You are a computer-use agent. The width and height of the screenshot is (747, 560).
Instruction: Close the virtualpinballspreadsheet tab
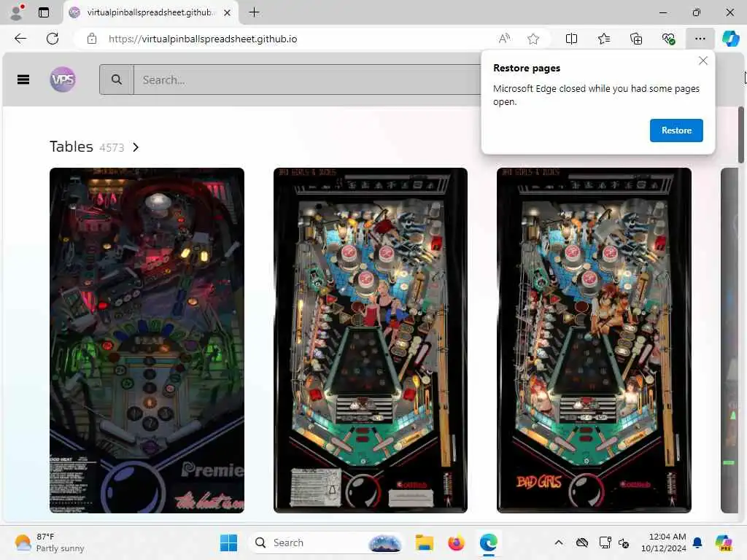228,12
